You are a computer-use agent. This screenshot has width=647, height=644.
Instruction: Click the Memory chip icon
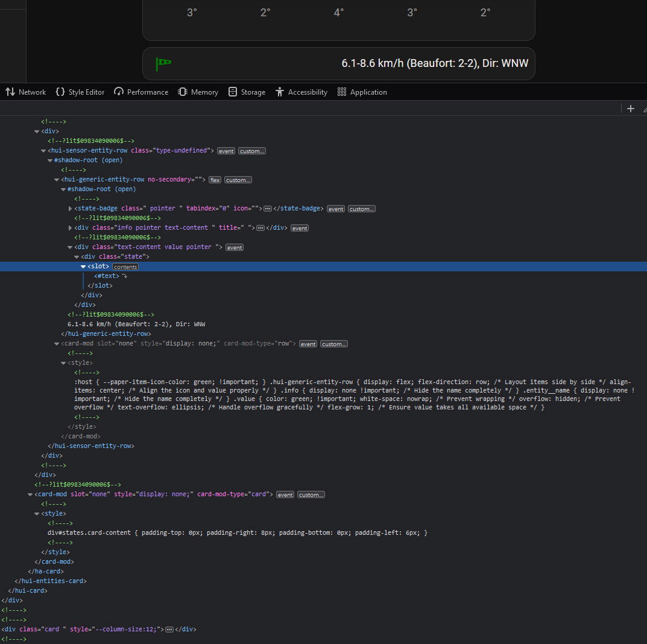pyautogui.click(x=183, y=92)
